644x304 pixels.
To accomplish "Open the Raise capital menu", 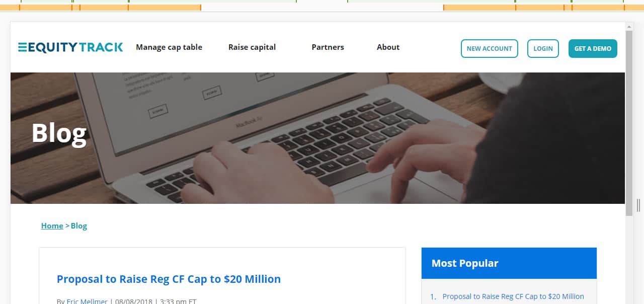I will click(252, 47).
